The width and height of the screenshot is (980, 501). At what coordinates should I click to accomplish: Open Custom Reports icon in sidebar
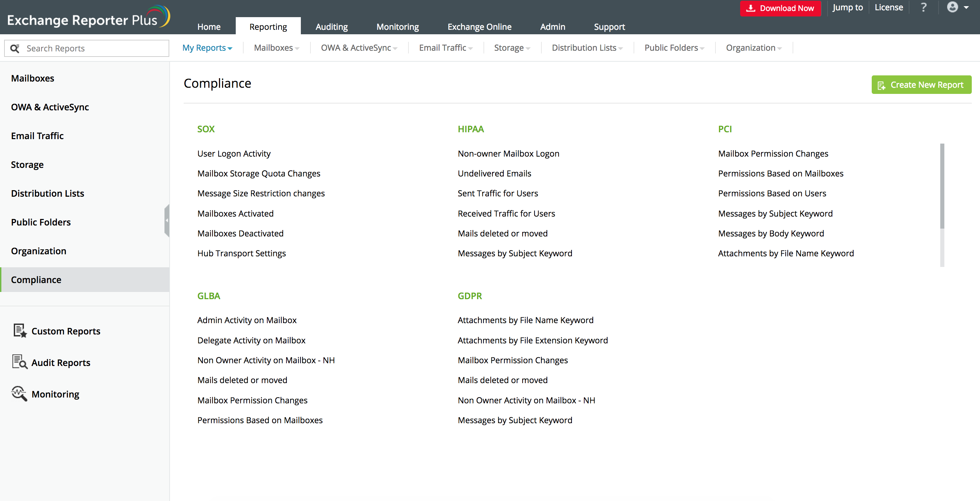tap(20, 331)
